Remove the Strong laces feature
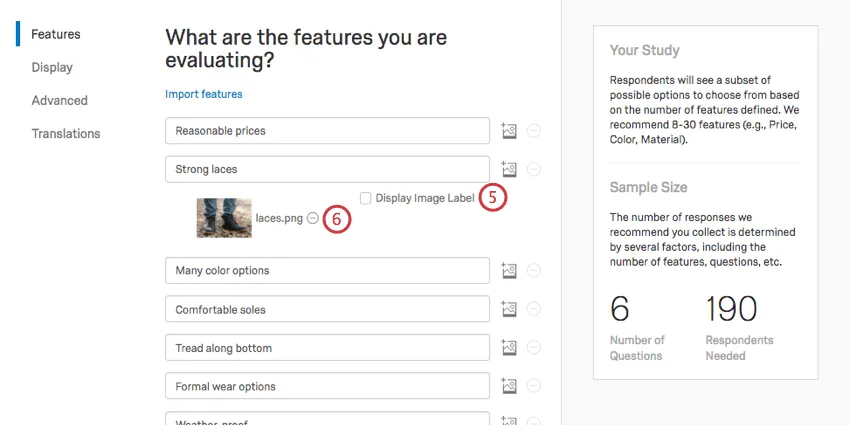 (x=534, y=170)
